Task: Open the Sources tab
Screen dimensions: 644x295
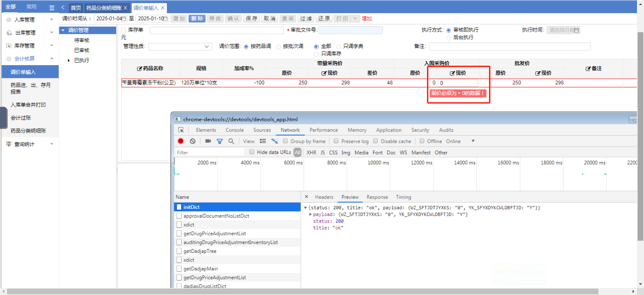Action: 262,130
